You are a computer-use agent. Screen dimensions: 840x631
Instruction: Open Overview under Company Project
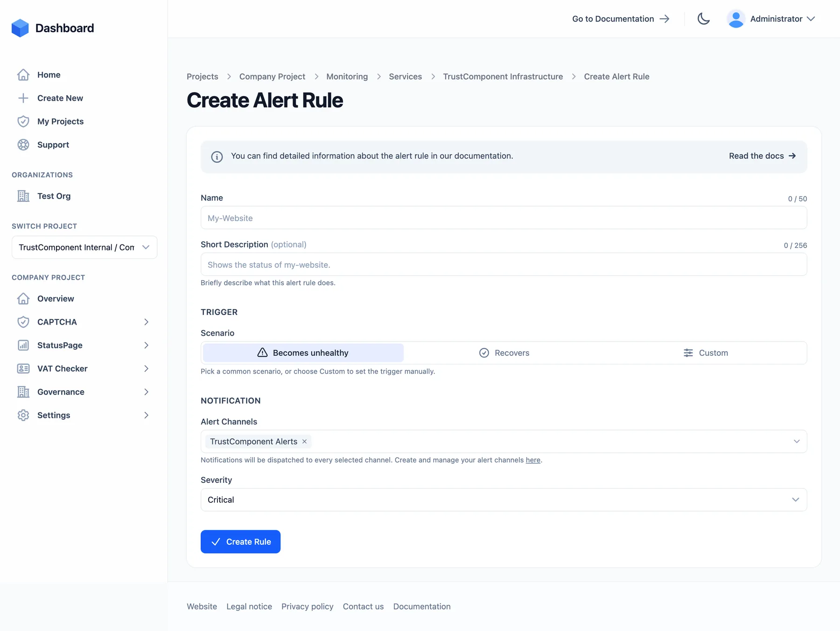tap(56, 298)
